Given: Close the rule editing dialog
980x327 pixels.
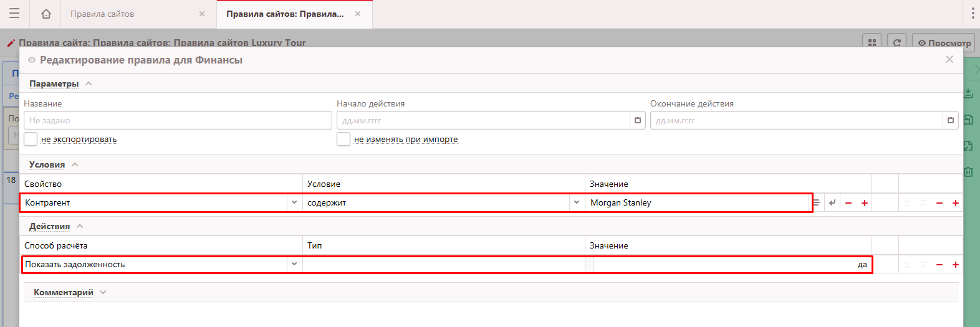Looking at the screenshot, I should pos(949,60).
